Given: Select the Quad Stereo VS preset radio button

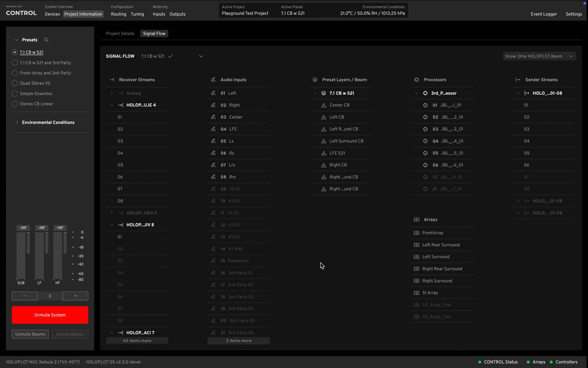Looking at the screenshot, I should click(15, 83).
